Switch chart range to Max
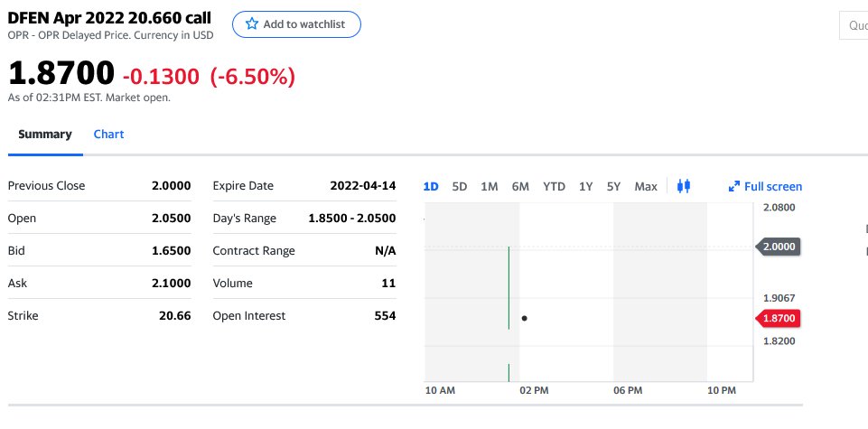This screenshot has width=868, height=429. (x=646, y=187)
